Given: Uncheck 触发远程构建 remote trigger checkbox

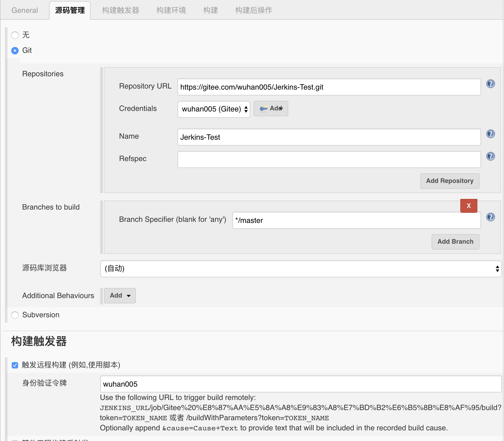Looking at the screenshot, I should 15,365.
